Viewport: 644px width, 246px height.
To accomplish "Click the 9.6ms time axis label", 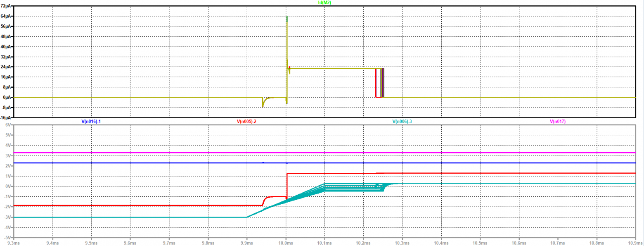I will pyautogui.click(x=130, y=243).
